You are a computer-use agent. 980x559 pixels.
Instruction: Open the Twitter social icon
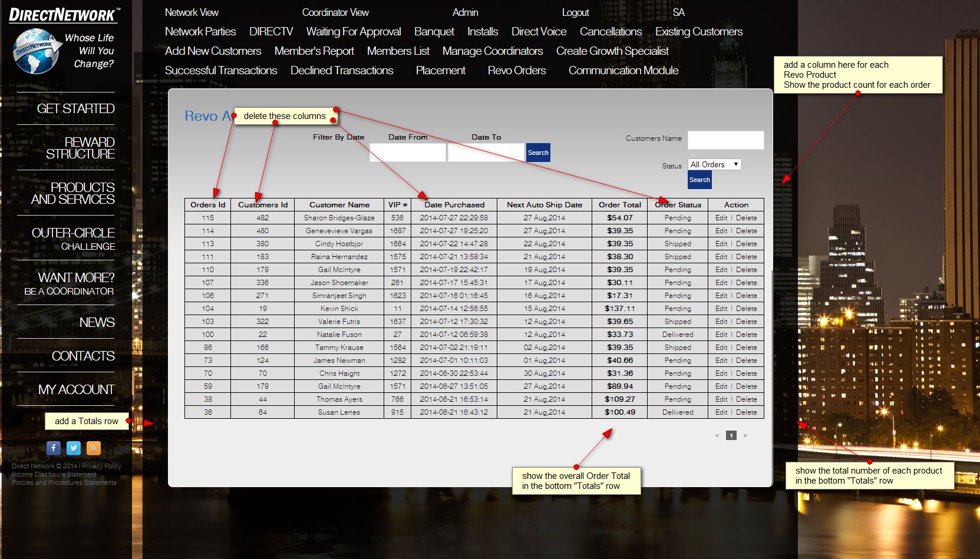tap(74, 448)
